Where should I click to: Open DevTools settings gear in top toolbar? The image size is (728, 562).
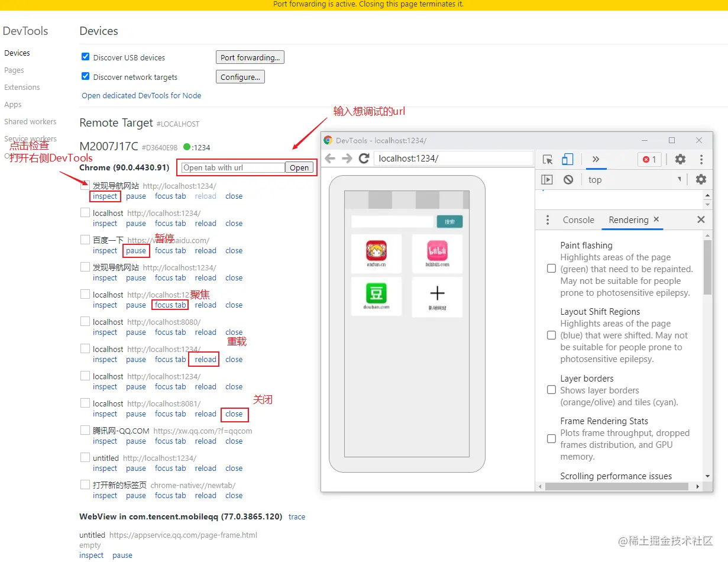click(680, 159)
